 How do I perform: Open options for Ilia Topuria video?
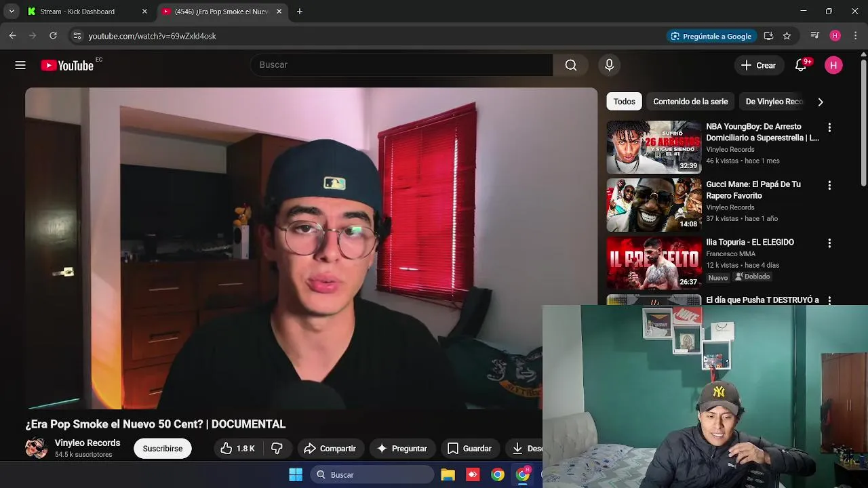click(829, 243)
